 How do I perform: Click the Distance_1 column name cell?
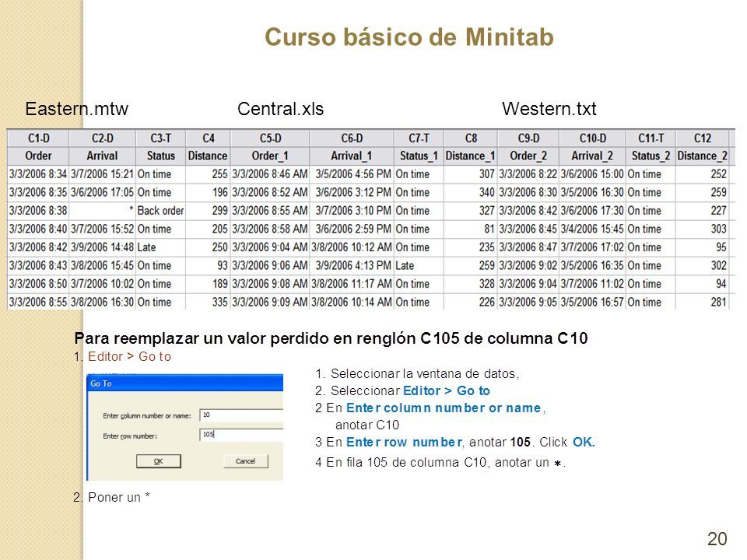(x=471, y=156)
